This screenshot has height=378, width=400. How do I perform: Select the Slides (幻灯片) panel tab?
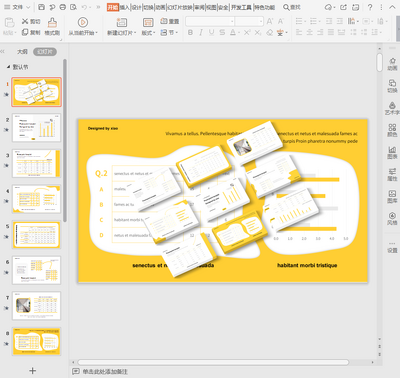point(45,52)
